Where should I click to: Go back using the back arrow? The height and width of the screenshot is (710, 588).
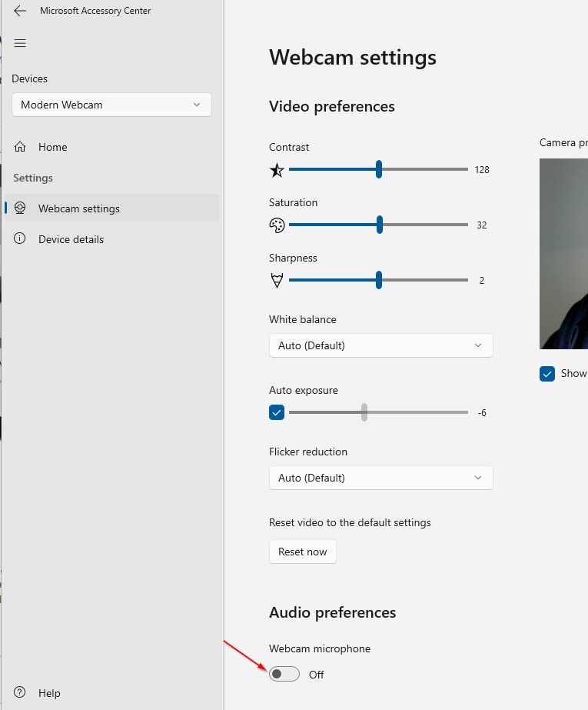coord(20,11)
